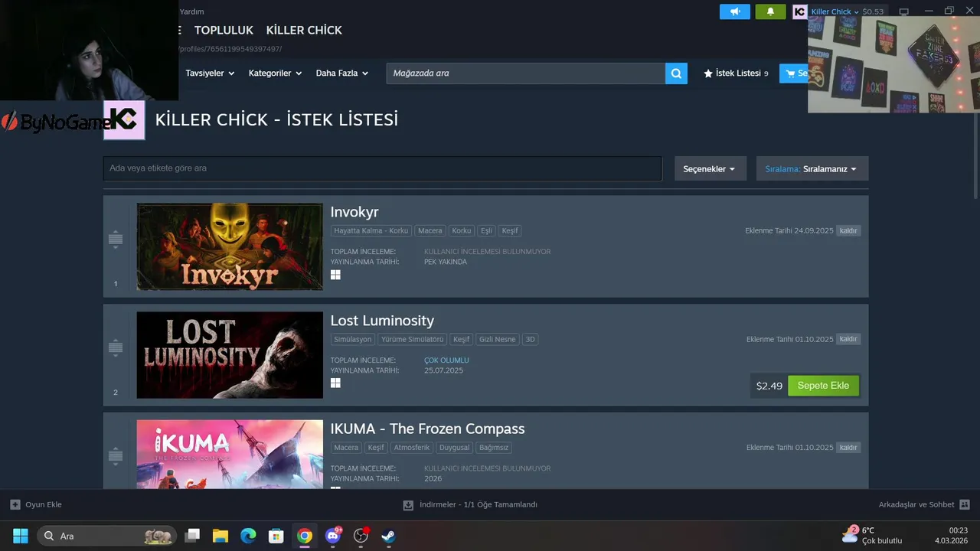Click the magnifier search button

click(676, 73)
